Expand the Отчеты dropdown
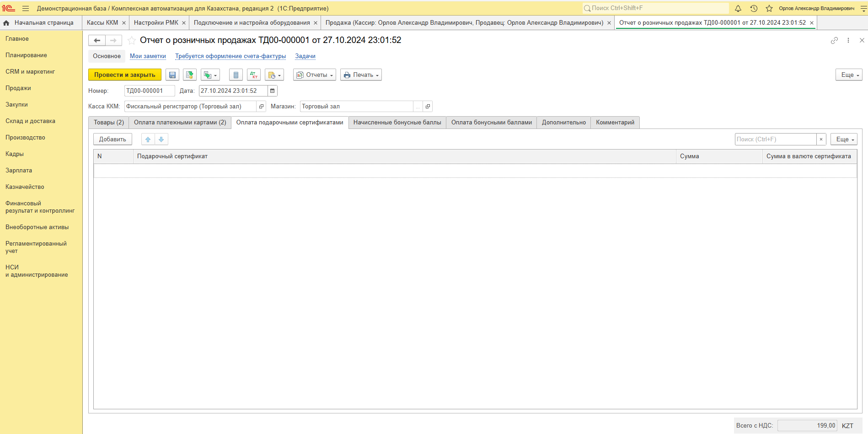 tap(315, 75)
